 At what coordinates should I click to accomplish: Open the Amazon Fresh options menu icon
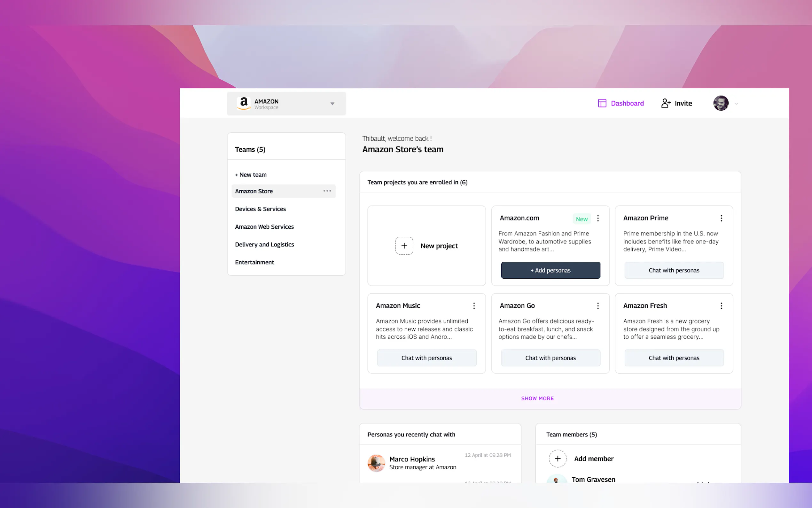[721, 306]
